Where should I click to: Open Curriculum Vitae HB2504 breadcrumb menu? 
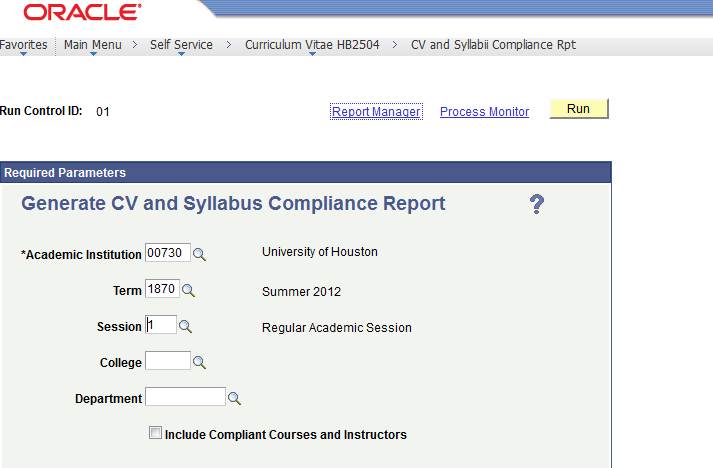(x=312, y=45)
